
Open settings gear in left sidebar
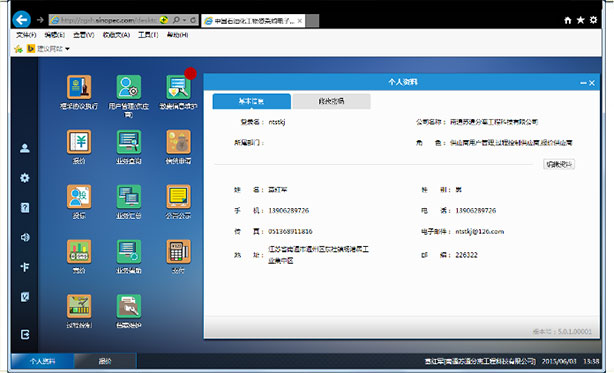pos(25,178)
